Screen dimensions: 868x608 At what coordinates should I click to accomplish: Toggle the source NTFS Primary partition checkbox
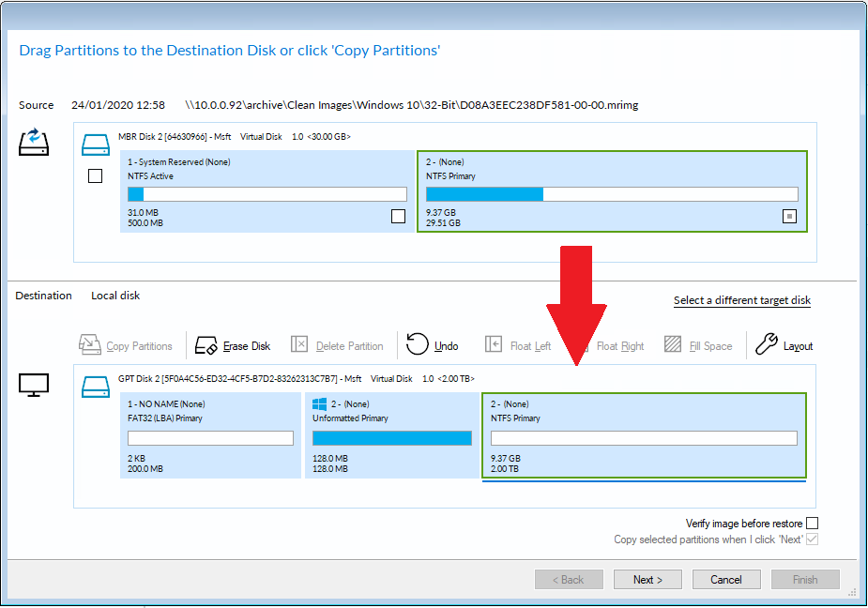point(789,217)
